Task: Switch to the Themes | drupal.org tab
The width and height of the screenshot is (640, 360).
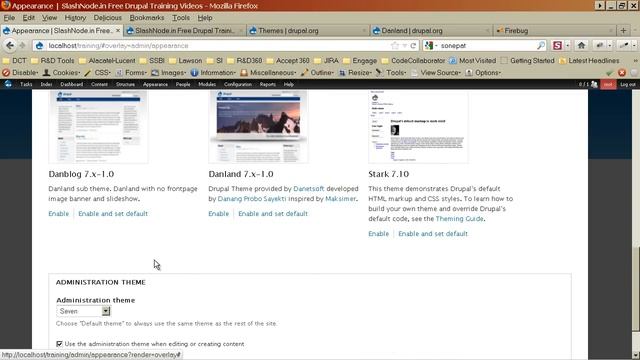Action: pos(308,31)
